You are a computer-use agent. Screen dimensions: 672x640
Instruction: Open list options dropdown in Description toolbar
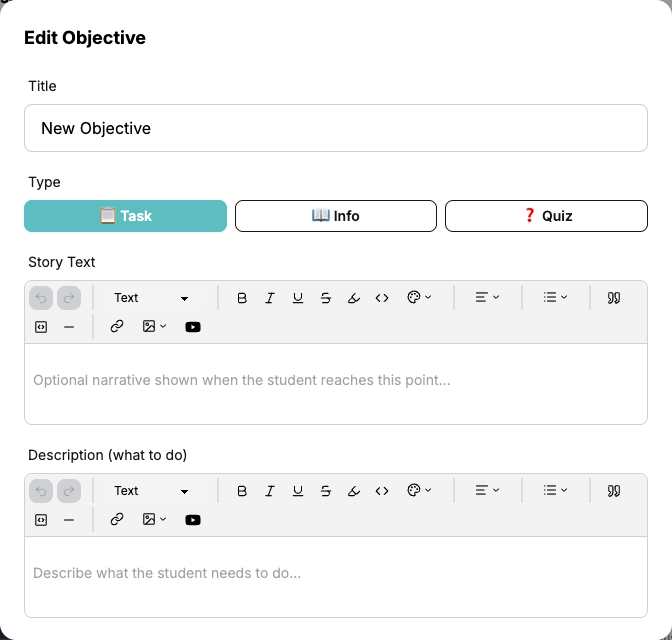(555, 491)
